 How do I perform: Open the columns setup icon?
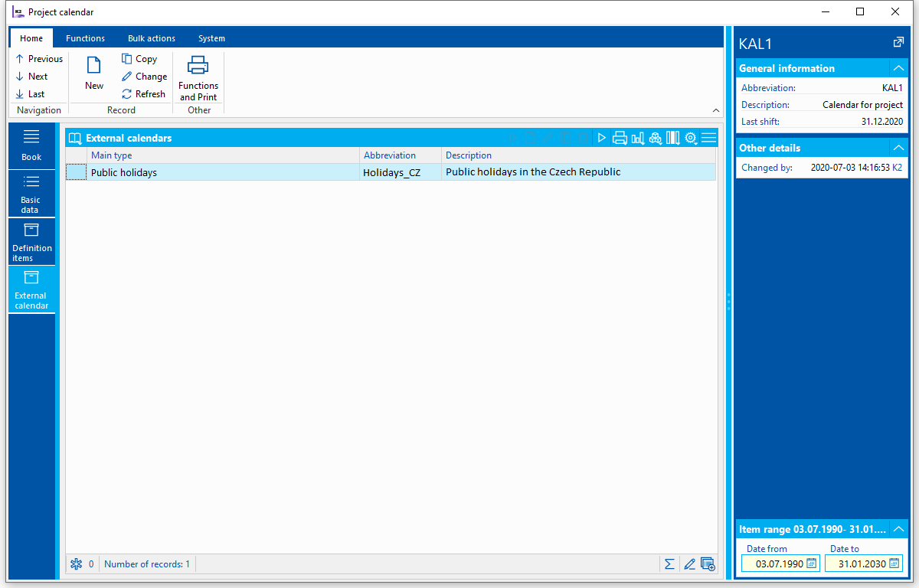click(673, 138)
